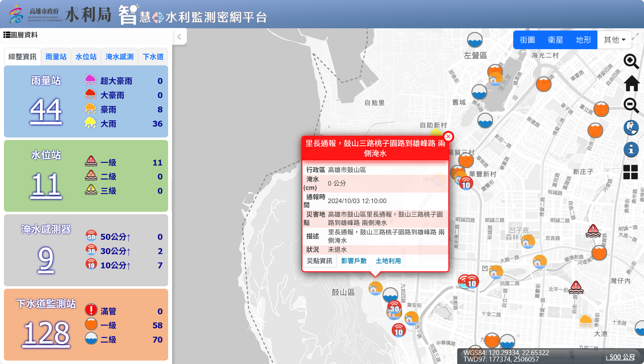Click the zoom in magnifier icon
Image resolution: width=644 pixels, height=364 pixels.
click(x=631, y=61)
